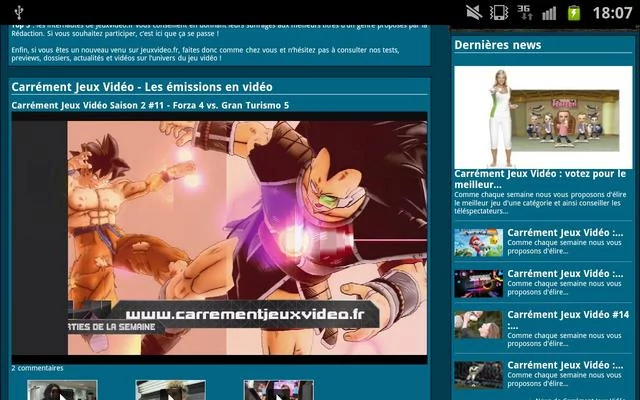
Task: Open 'Carrément Jeux Vidéo : votez pour le meilleur...' article
Action: (540, 179)
